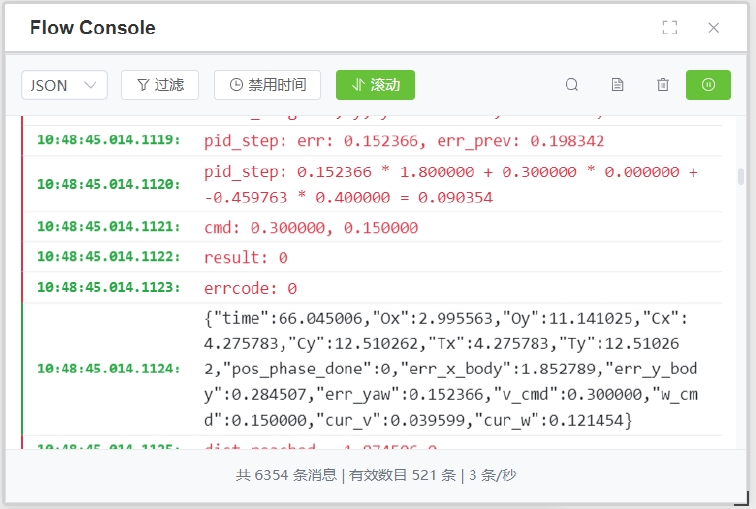This screenshot has height=509, width=756.
Task: Click the JSON message starting with "time":66.045006
Action: point(451,369)
